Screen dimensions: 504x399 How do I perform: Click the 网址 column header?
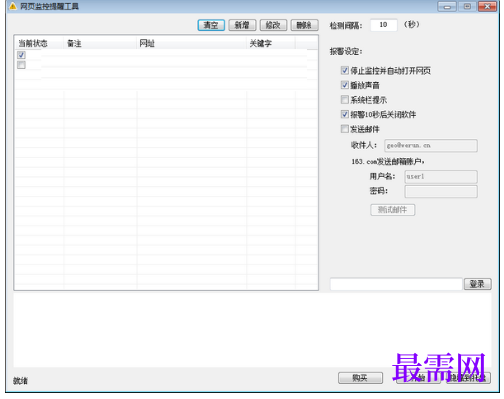tap(191, 43)
